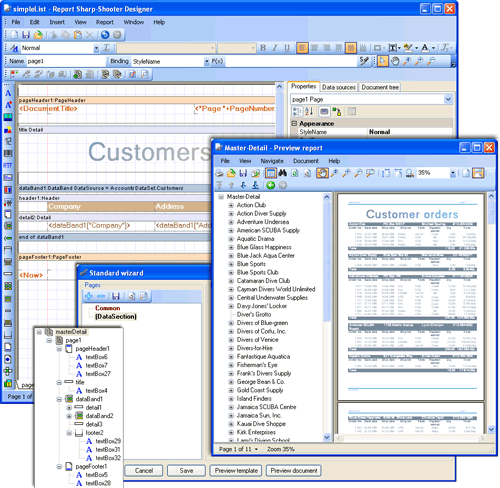Open the Navigate menu in the Preview window
This screenshot has height=488, width=500.
pos(272,161)
